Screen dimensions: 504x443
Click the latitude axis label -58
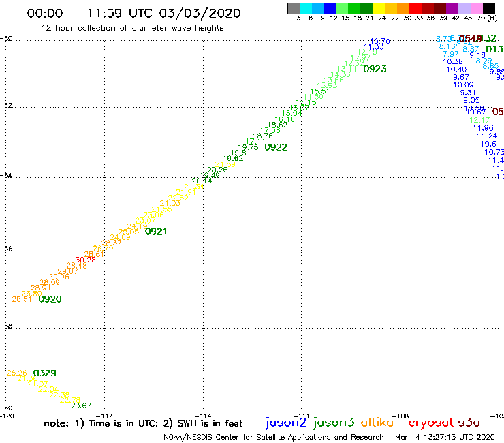tap(6, 326)
